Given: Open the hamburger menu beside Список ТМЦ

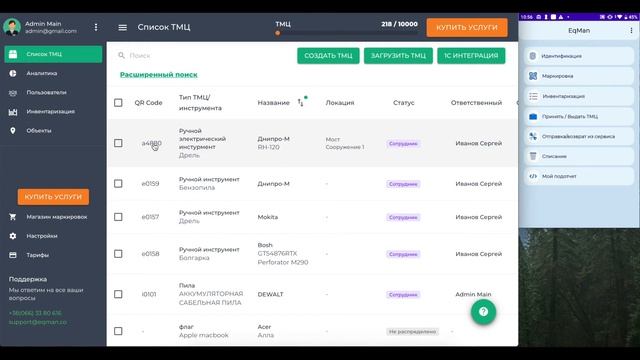Looking at the screenshot, I should 122,27.
